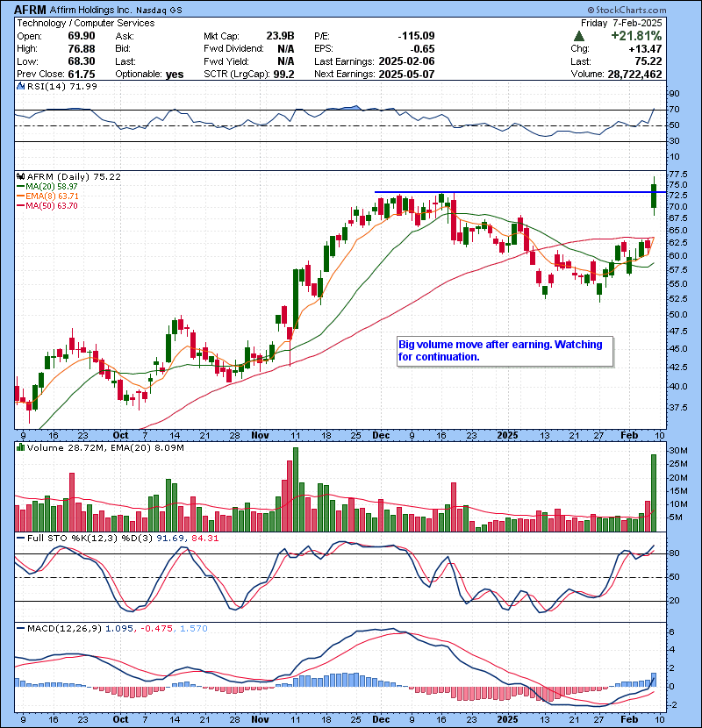Viewport: 702px width, 728px height.
Task: Click the P/E value -115.09
Action: 416,36
